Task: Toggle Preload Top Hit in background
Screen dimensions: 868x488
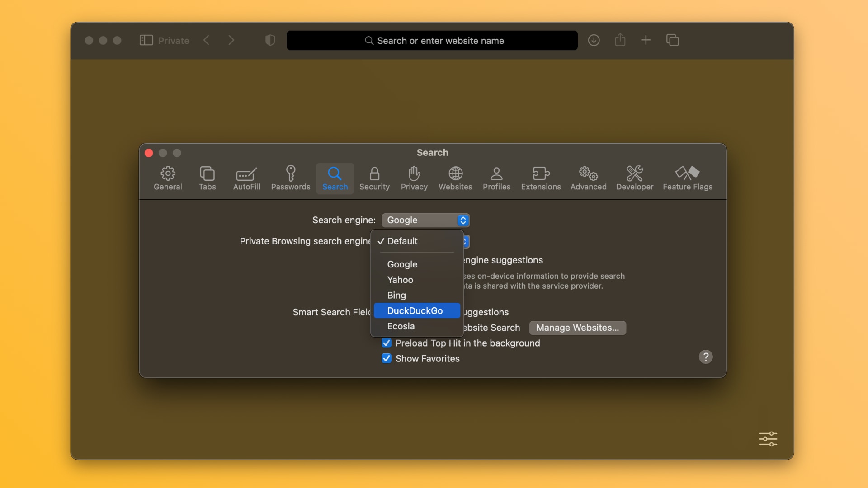Action: (386, 343)
